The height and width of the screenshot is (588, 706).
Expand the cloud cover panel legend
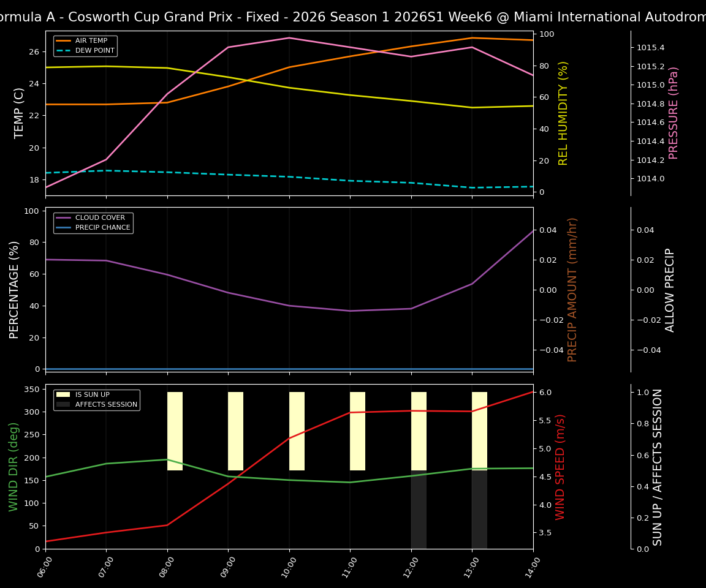93,222
